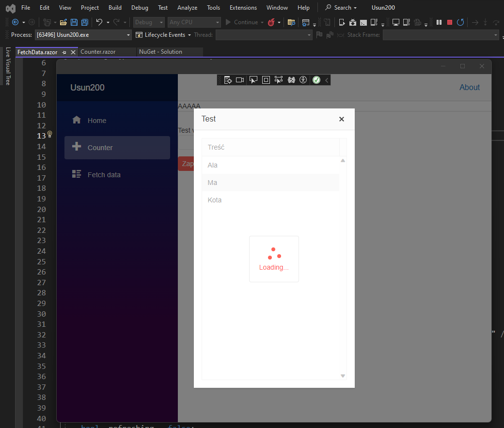
Task: Collapse the in-app toolbar with chevron
Action: click(327, 80)
